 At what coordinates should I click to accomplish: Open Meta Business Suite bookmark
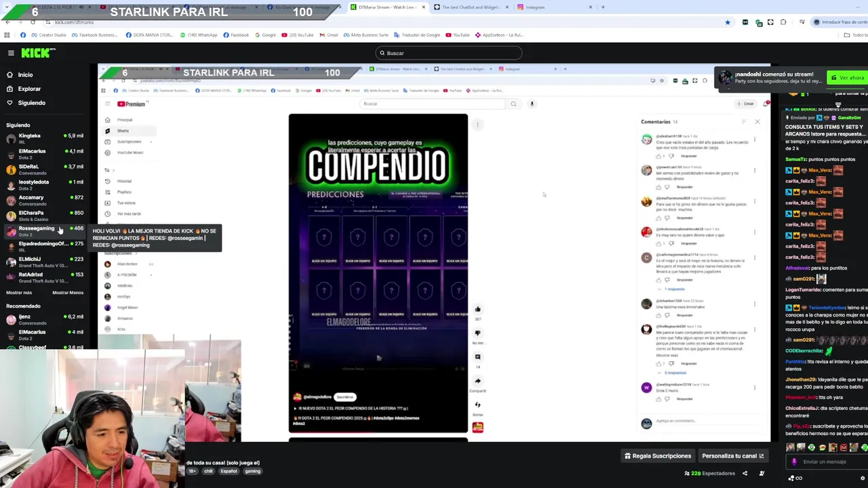[x=366, y=35]
